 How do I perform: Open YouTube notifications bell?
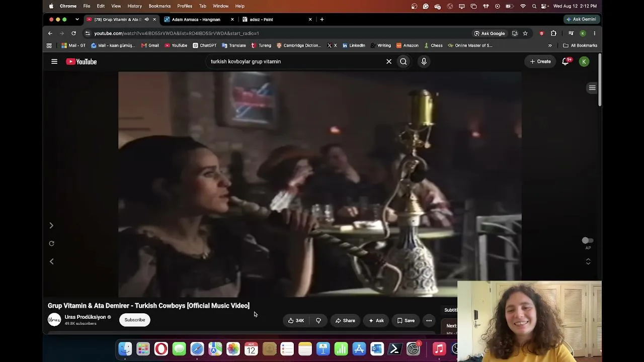566,61
